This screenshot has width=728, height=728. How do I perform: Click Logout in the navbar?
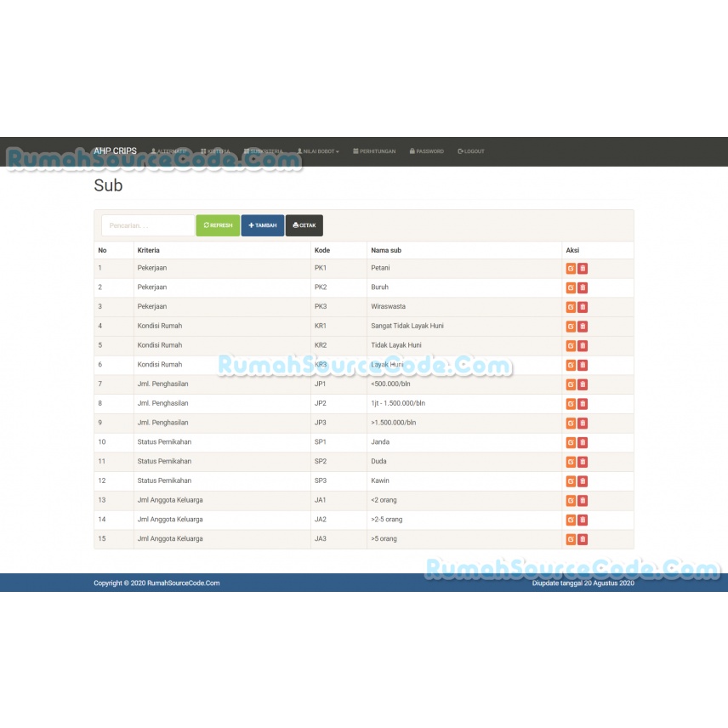471,151
